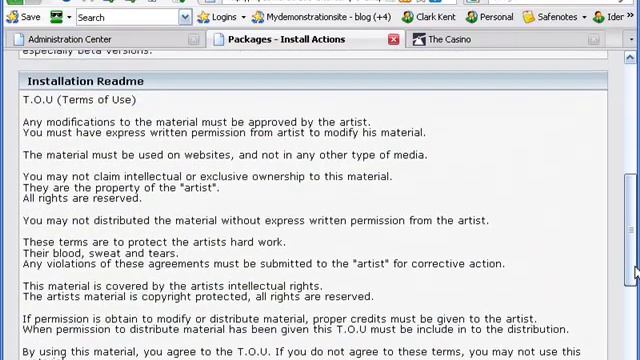Click into the RoboForm Search field
The height and width of the screenshot is (360, 640).
[x=127, y=18]
